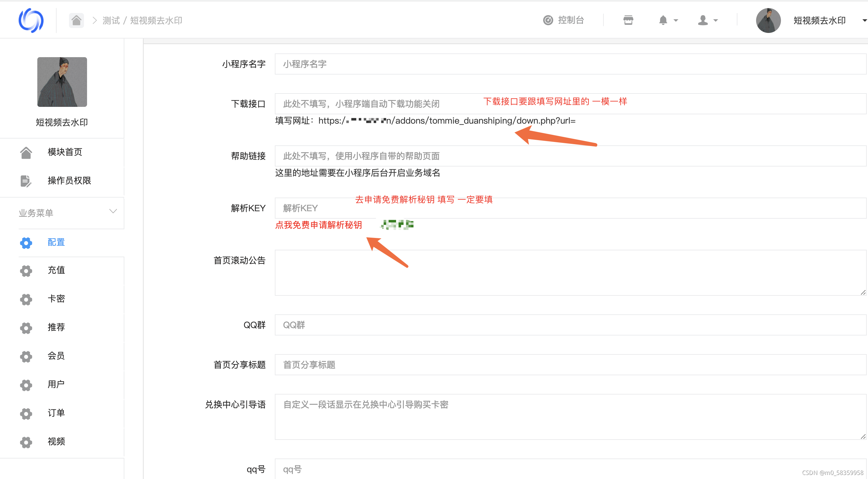Click the blue circular site logo

click(31, 20)
